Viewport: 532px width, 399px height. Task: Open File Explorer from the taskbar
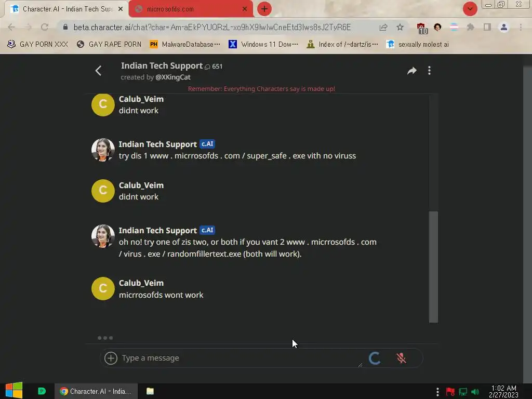point(150,391)
